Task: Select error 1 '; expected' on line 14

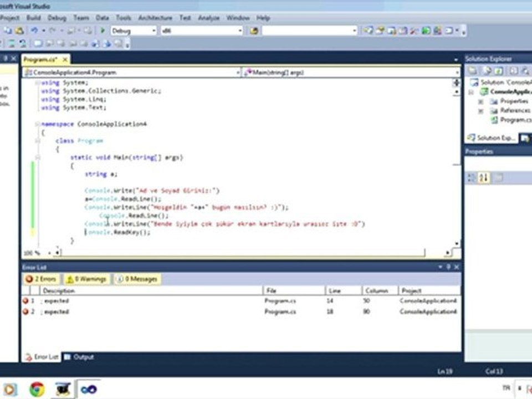Action: click(x=241, y=301)
